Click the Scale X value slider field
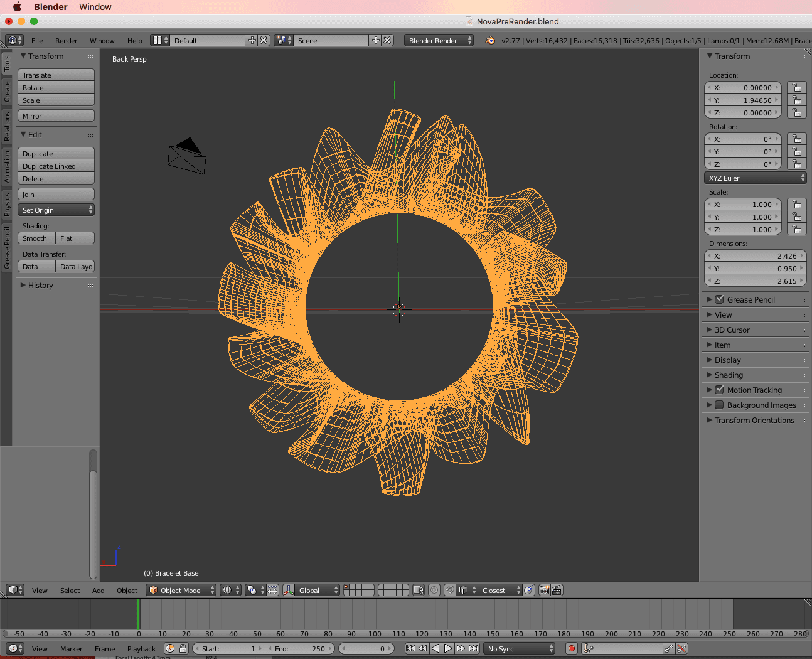 (x=743, y=205)
